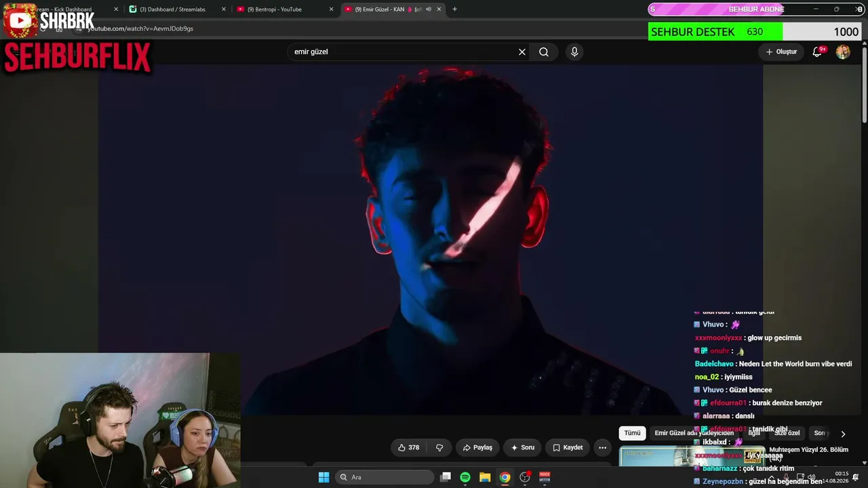Click the address bar URL
The width and height of the screenshot is (868, 488).
[140, 28]
